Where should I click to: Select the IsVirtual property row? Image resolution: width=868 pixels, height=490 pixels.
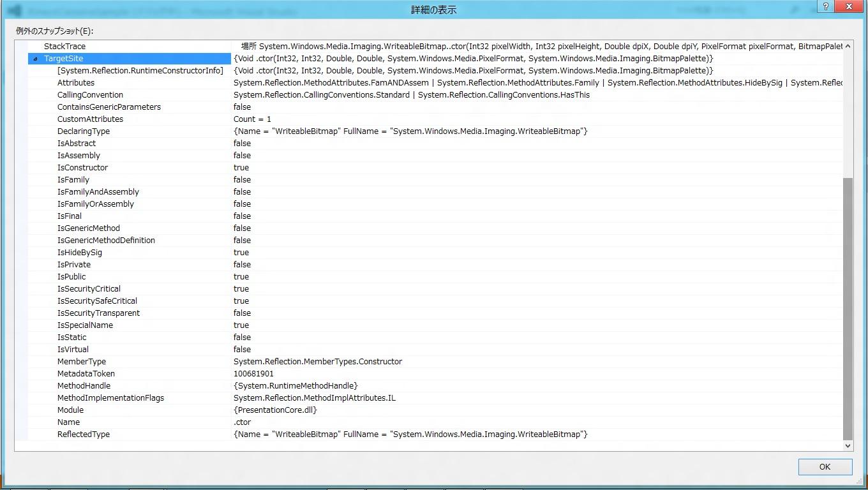click(x=436, y=350)
